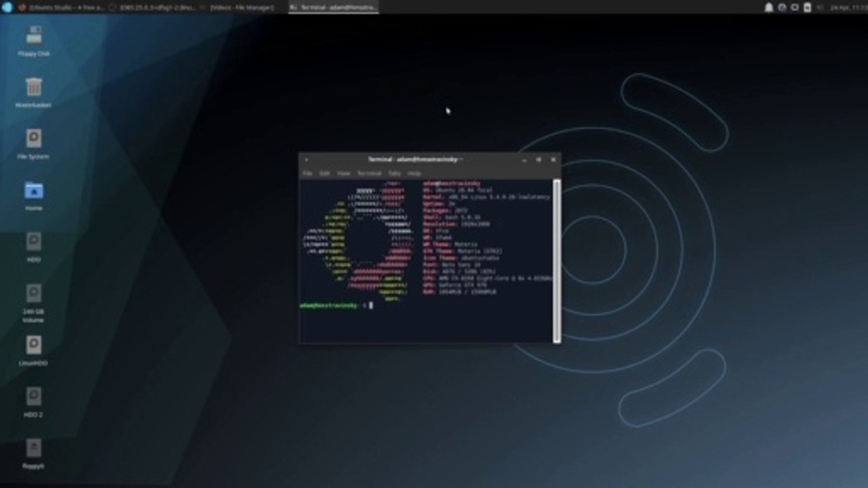Switch to the Ubuntu Studio browser taskbar window
The height and width of the screenshot is (488, 868).
[60, 7]
